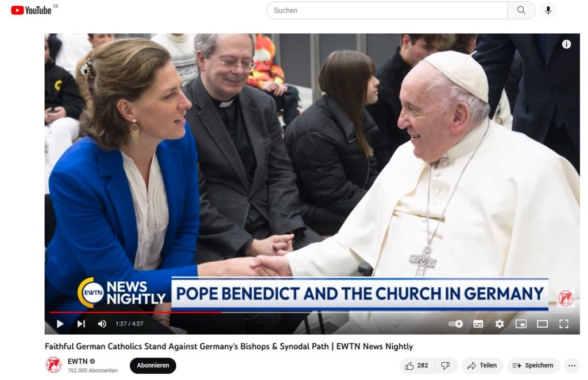Click the YouTube home logo
The image size is (588, 380).
(32, 10)
